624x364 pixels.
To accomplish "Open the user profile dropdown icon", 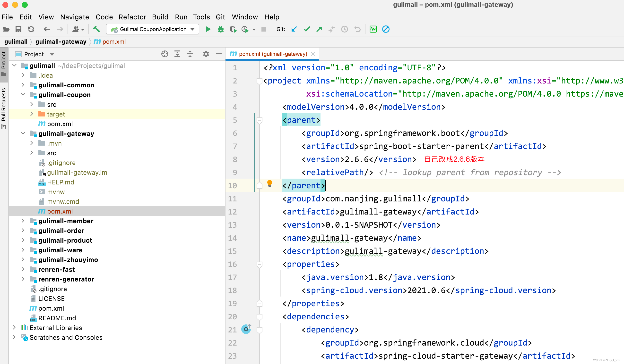I will [x=78, y=29].
